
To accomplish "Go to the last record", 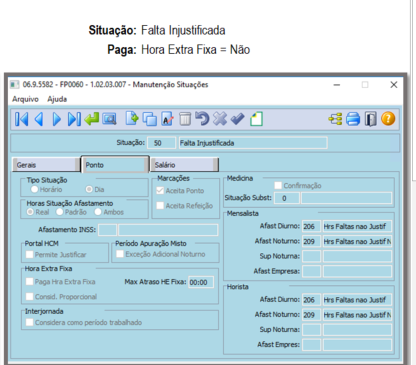I will click(74, 119).
